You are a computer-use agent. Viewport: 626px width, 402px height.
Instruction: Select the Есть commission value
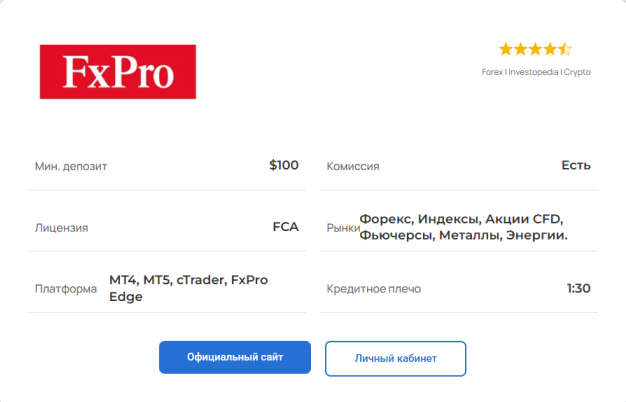576,165
